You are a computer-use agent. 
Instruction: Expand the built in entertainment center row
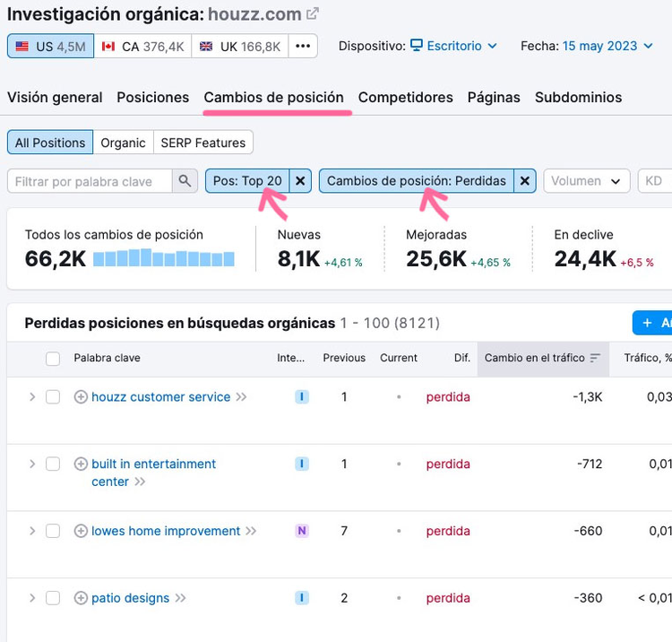click(32, 464)
